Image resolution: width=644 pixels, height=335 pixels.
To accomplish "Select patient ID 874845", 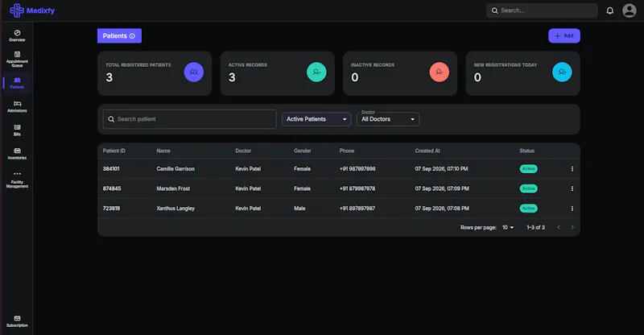I will click(112, 188).
